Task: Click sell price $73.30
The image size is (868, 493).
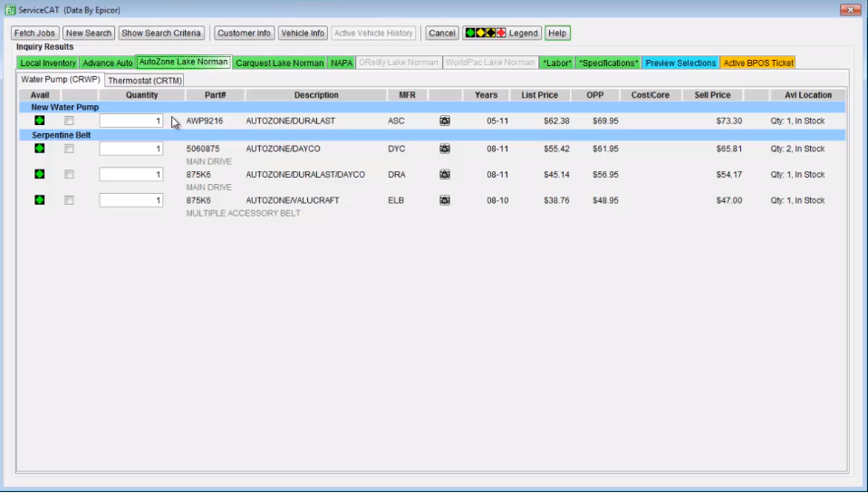Action: point(729,121)
